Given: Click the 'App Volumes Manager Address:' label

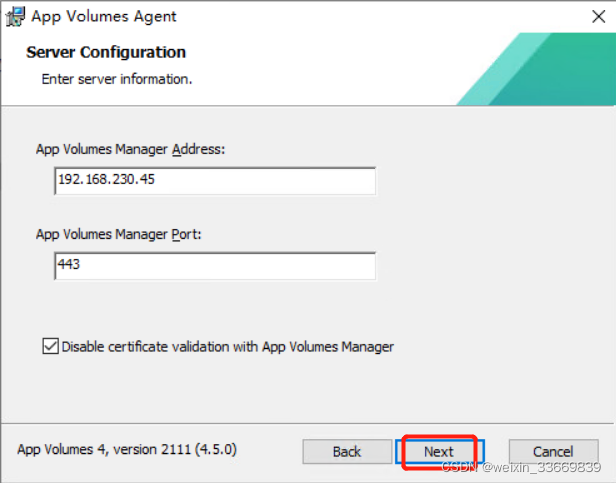Looking at the screenshot, I should tap(130, 150).
